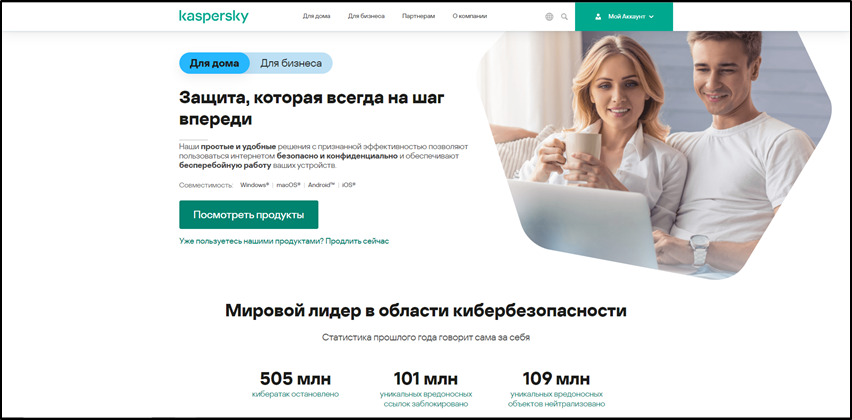The image size is (852, 420).
Task: Select the Для дома toggle pill
Action: coord(214,63)
